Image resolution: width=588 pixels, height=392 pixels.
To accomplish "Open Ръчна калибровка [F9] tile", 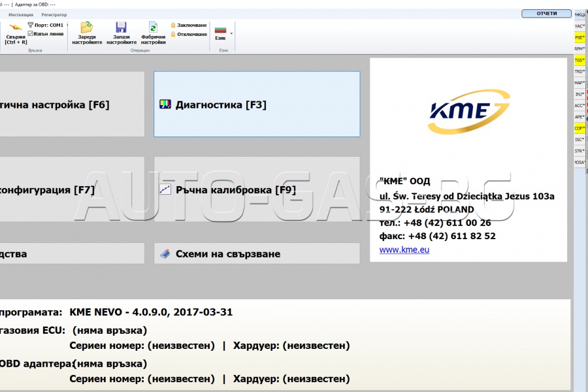I will coord(257,189).
